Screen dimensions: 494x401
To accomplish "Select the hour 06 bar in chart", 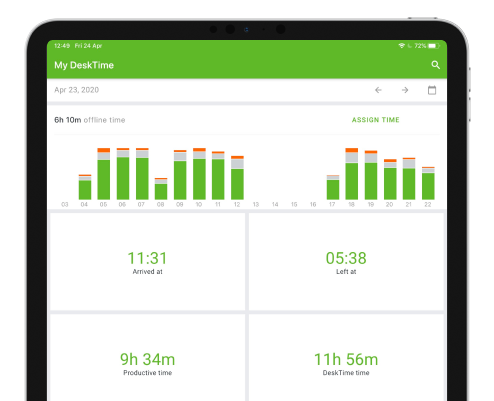I will 123,174.
